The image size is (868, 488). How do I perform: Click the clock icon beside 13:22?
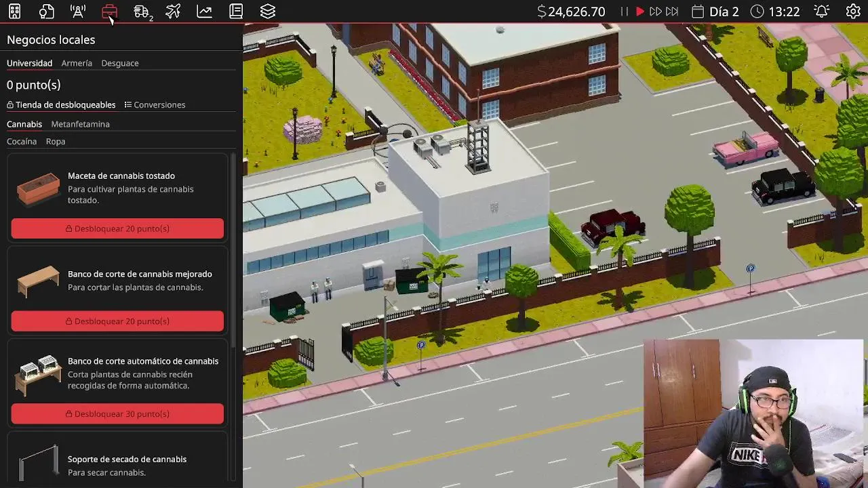tap(757, 12)
